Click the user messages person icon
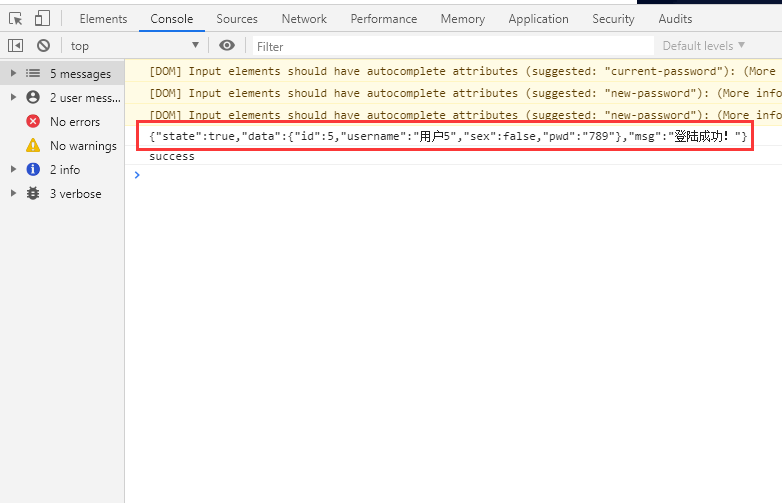The image size is (782, 503). (x=33, y=97)
